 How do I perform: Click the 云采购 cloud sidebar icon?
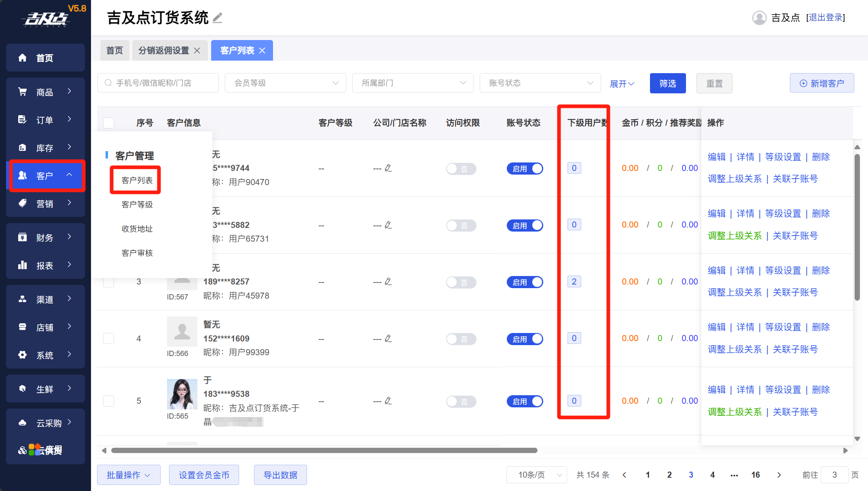23,423
